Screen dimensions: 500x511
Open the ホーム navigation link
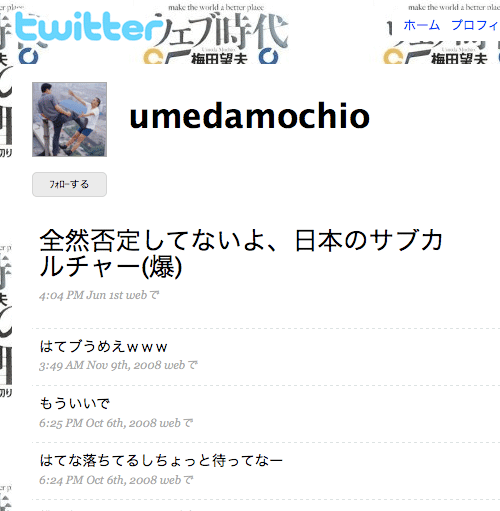pyautogui.click(x=422, y=25)
